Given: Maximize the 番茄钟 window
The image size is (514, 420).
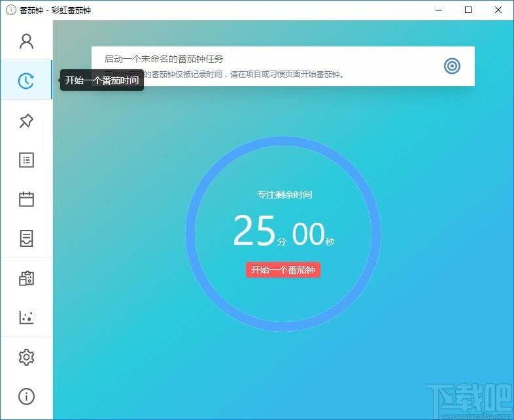Looking at the screenshot, I should point(468,10).
